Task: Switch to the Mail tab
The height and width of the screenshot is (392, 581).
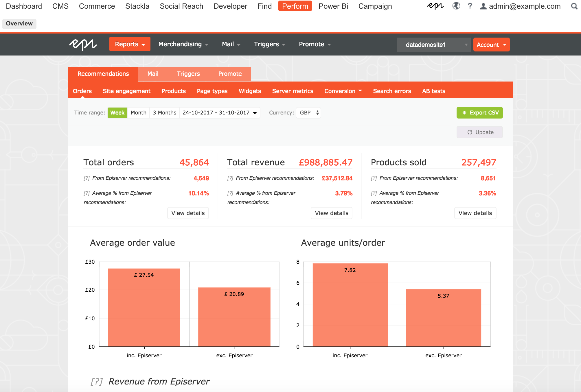Action: (x=153, y=74)
